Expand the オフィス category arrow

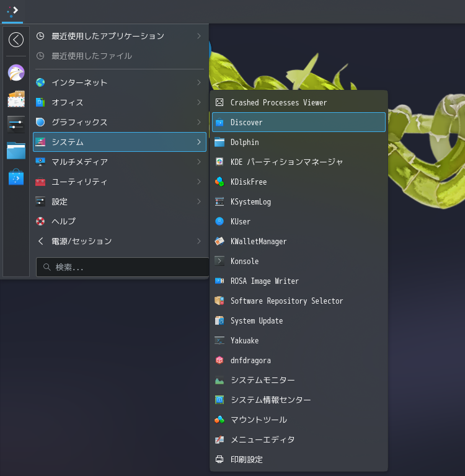coord(199,102)
